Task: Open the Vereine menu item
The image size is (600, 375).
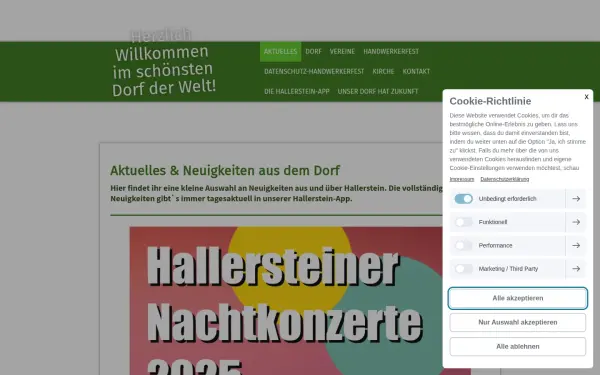Action: (342, 51)
